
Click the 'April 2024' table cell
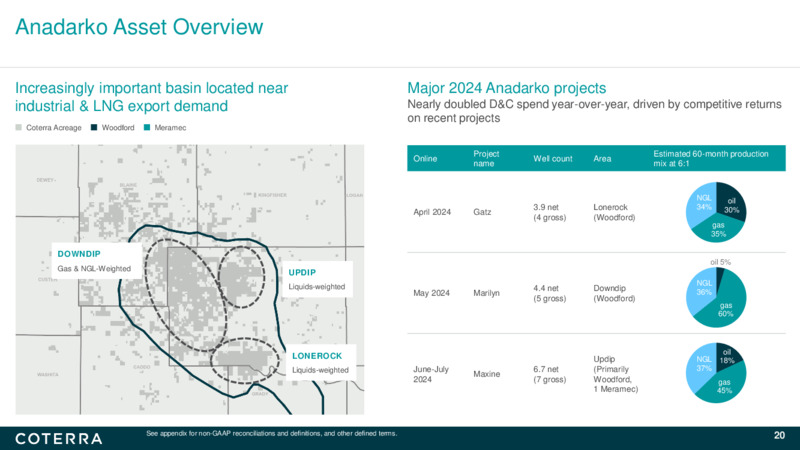(x=432, y=212)
